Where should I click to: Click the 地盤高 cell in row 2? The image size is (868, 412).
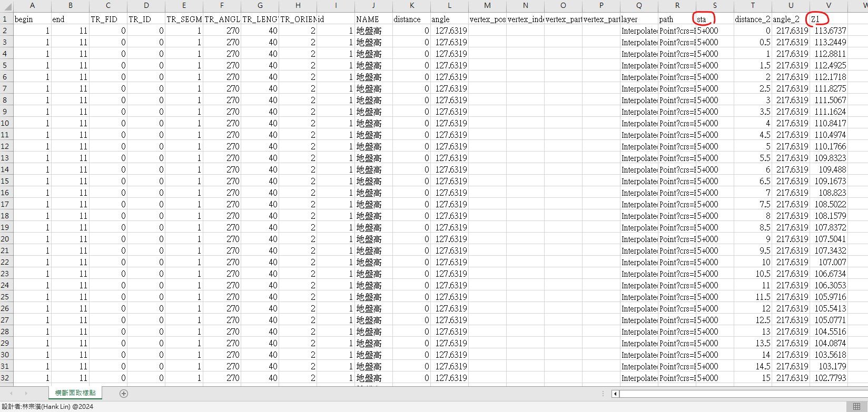click(x=373, y=31)
